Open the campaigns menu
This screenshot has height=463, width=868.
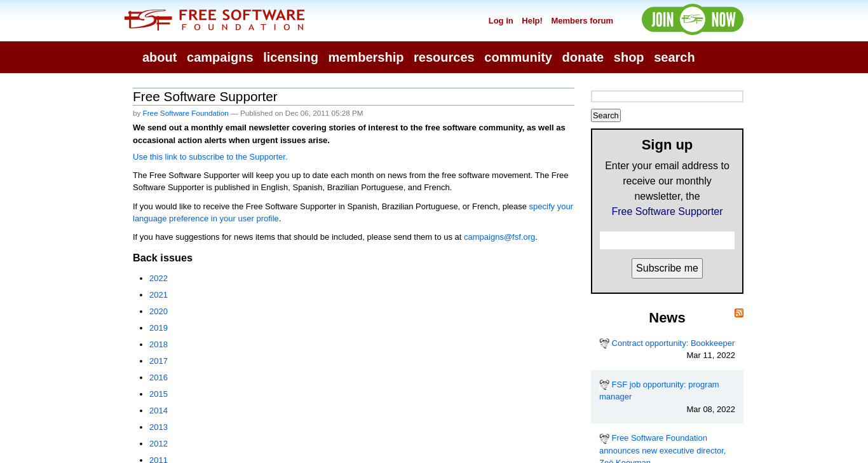point(220,57)
